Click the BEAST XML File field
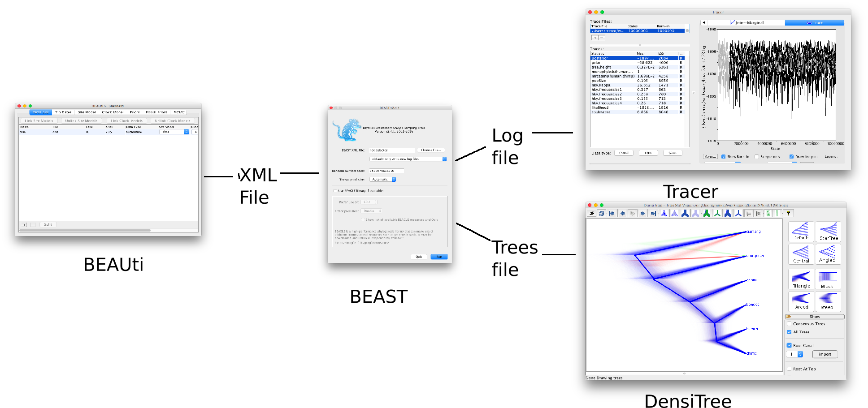This screenshot has height=408, width=868. pyautogui.click(x=392, y=150)
